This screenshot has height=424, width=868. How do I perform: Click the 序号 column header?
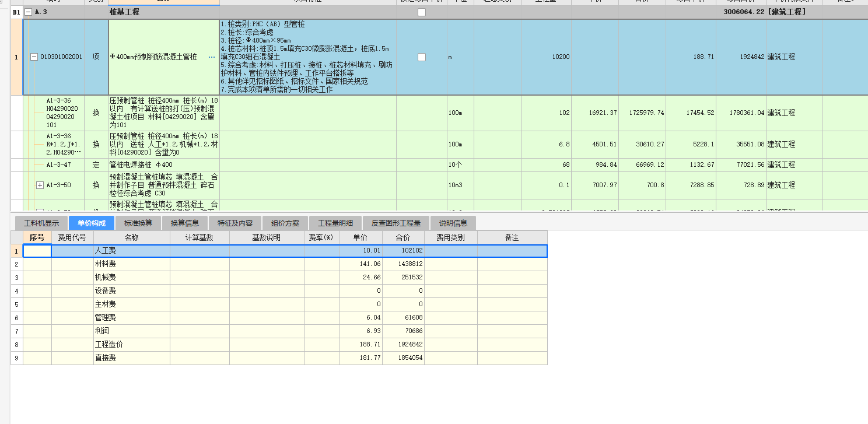click(37, 237)
